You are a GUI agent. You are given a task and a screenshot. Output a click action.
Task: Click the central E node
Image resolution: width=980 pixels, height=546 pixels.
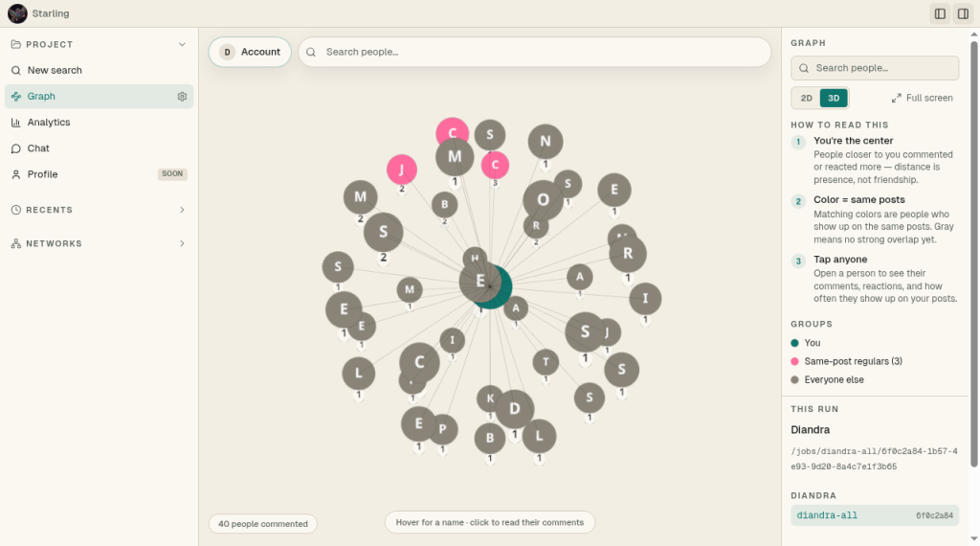click(x=479, y=281)
